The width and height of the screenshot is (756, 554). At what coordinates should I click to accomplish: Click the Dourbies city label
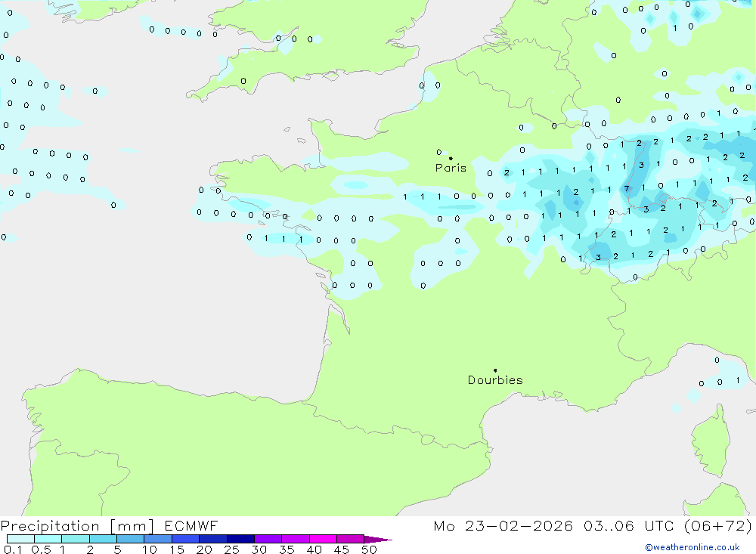coord(495,380)
